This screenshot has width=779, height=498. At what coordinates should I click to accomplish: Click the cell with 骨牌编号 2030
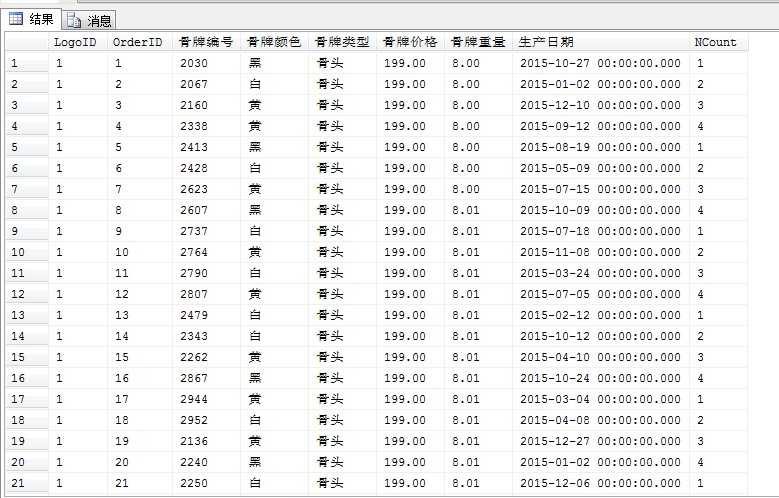click(207, 63)
